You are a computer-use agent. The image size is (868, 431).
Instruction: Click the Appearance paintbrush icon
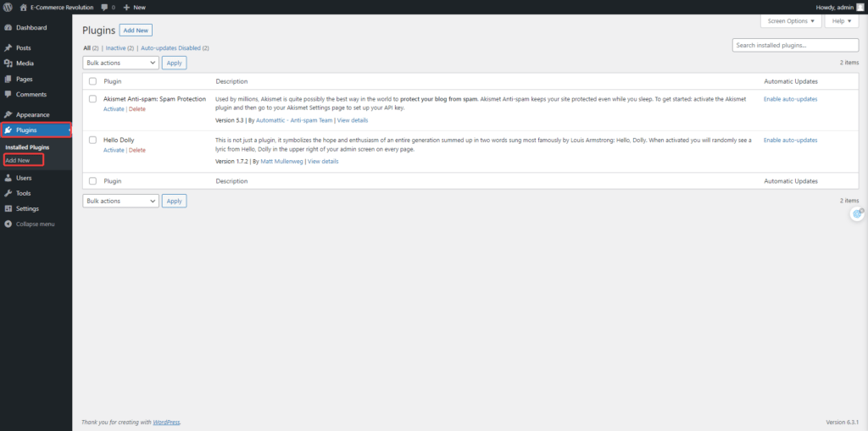(x=8, y=114)
